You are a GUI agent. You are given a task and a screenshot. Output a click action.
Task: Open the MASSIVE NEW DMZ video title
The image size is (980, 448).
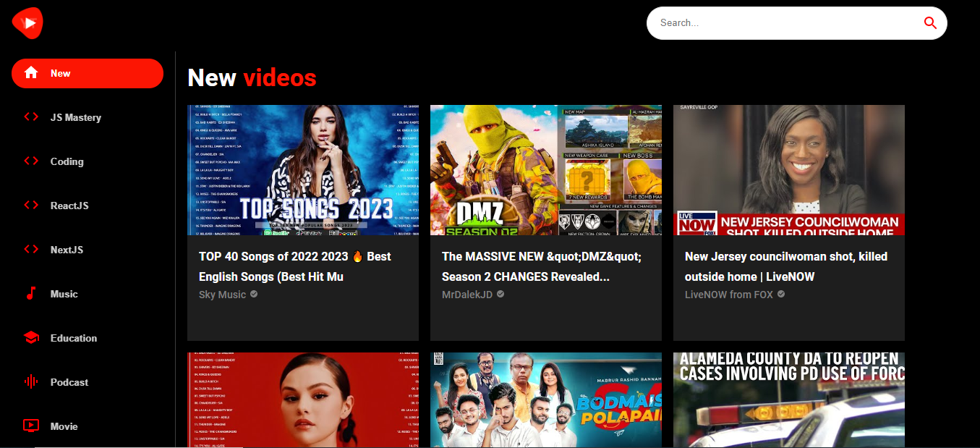click(542, 266)
